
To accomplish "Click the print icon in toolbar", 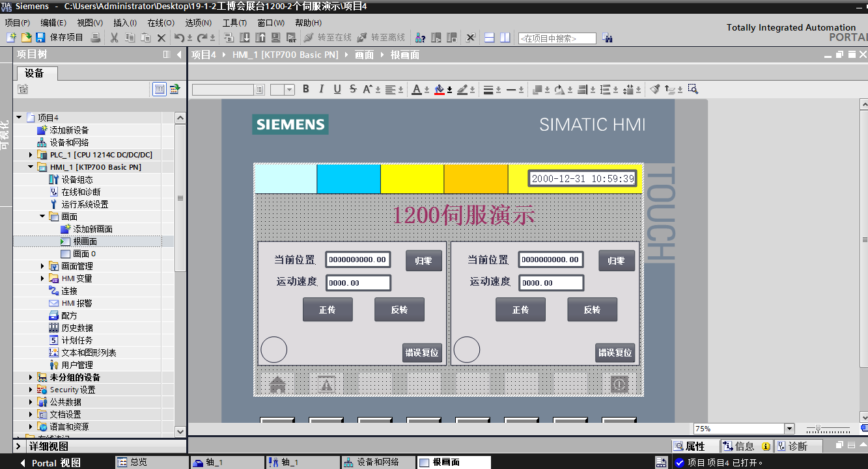I will click(96, 38).
